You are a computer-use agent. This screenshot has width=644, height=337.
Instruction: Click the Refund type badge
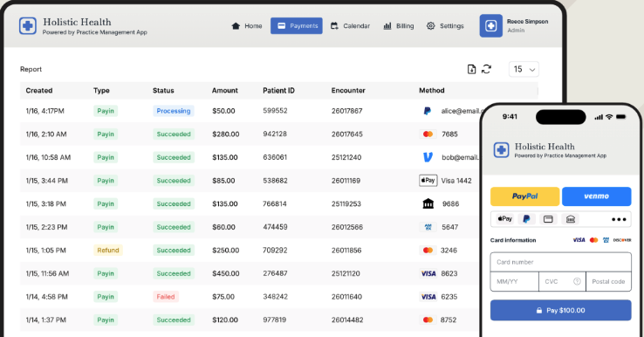[108, 251]
